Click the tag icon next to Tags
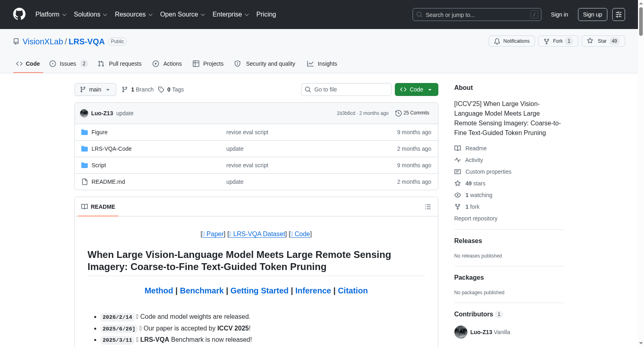Screen dimensions: 644x347 [161, 89]
